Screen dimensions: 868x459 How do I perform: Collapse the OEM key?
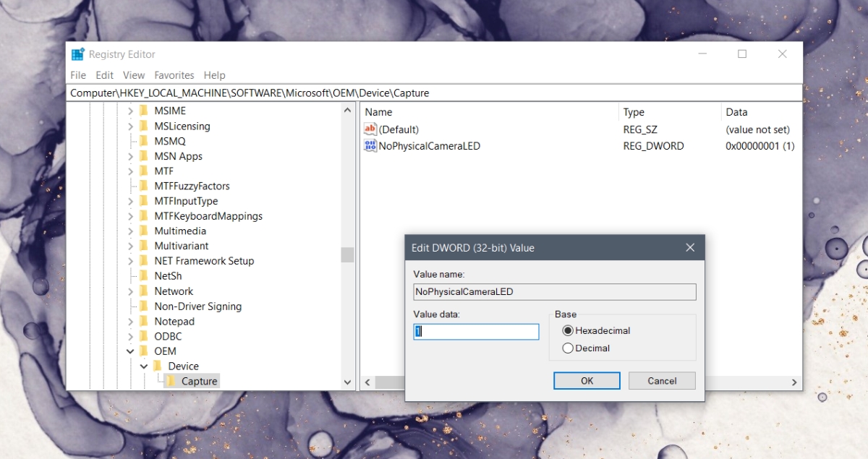[131, 351]
